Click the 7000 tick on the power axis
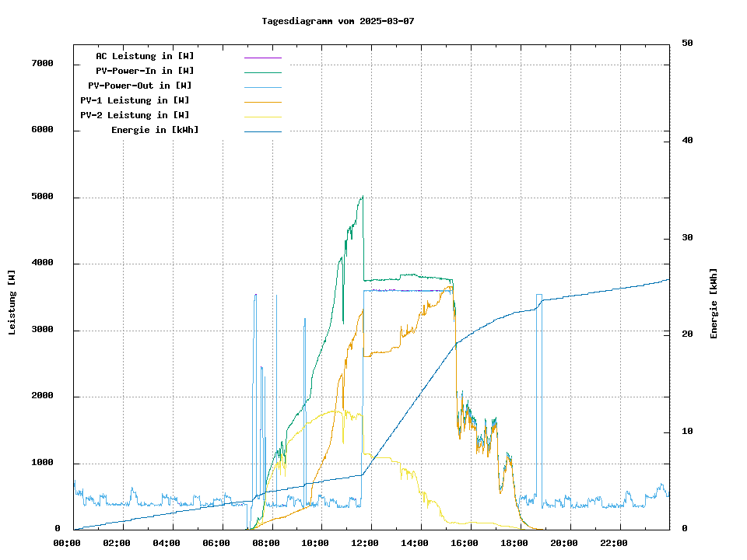 point(42,63)
